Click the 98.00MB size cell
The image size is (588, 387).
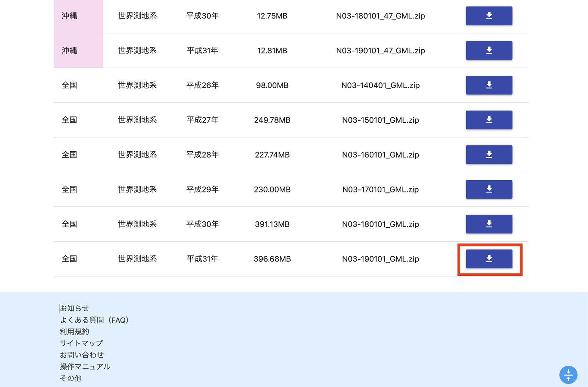[x=272, y=85]
